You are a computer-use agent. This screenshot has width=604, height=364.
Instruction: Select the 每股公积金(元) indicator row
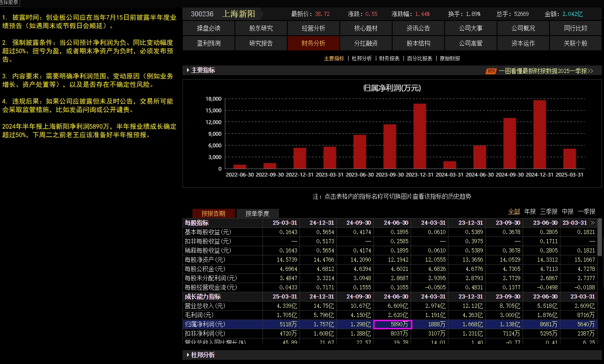click(x=389, y=269)
